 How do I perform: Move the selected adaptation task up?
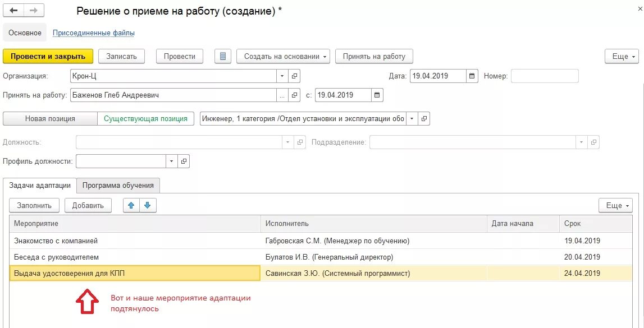coord(131,205)
